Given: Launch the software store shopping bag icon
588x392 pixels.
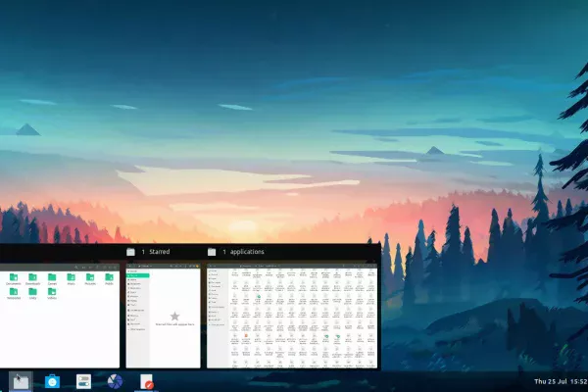Looking at the screenshot, I should point(52,381).
